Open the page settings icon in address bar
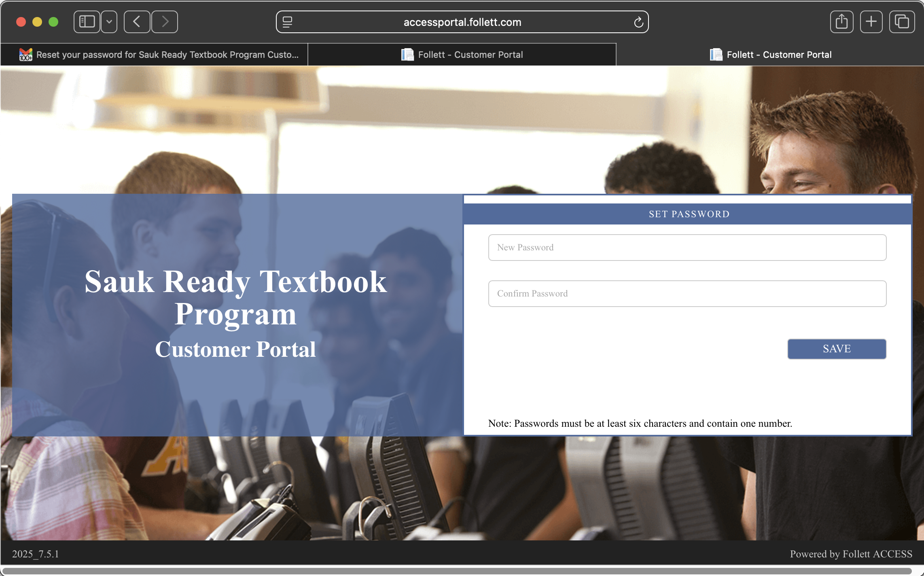This screenshot has width=924, height=576. [287, 22]
